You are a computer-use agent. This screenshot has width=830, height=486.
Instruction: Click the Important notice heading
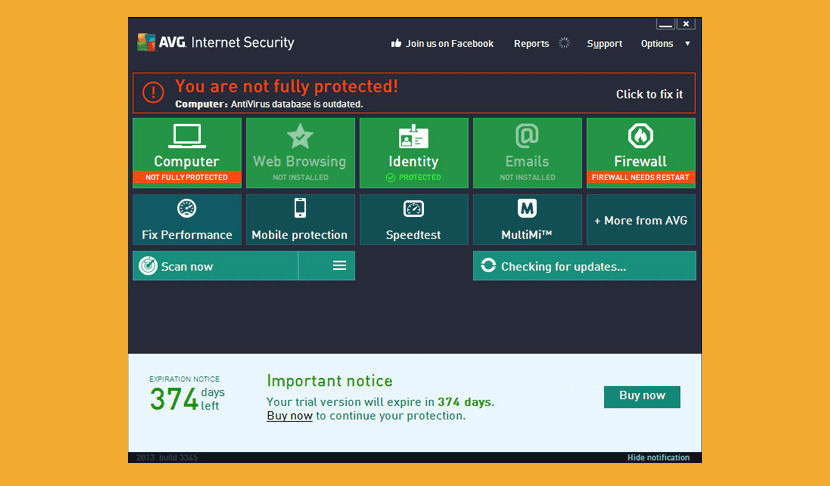click(329, 381)
